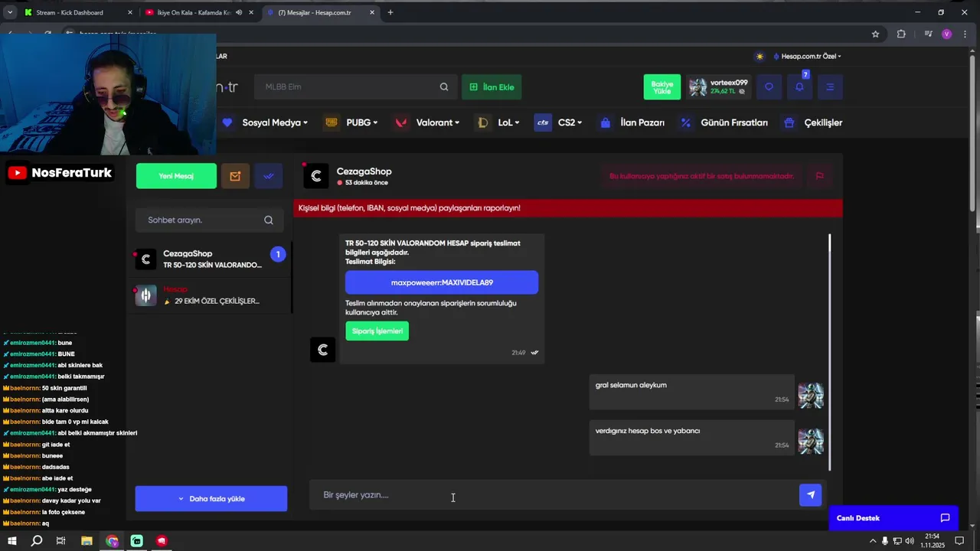Click the double-check mark all read icon
The width and height of the screenshot is (980, 551).
coord(269,176)
